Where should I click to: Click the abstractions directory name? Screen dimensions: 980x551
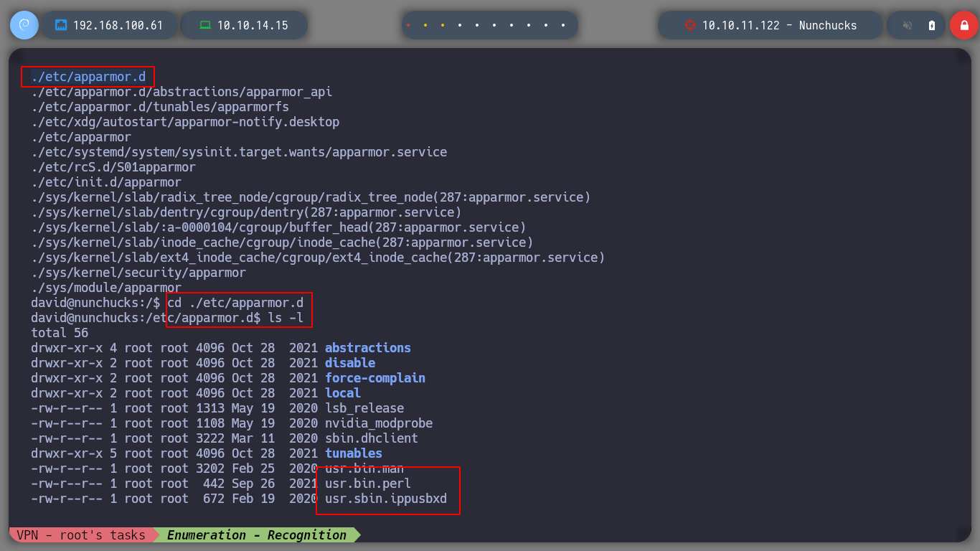[x=368, y=348]
